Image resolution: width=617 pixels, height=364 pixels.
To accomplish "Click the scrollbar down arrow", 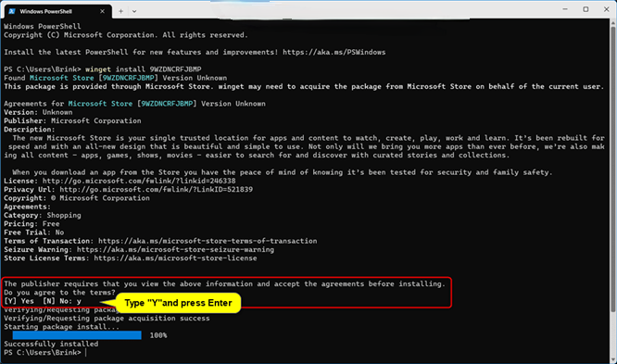I will pos(612,359).
